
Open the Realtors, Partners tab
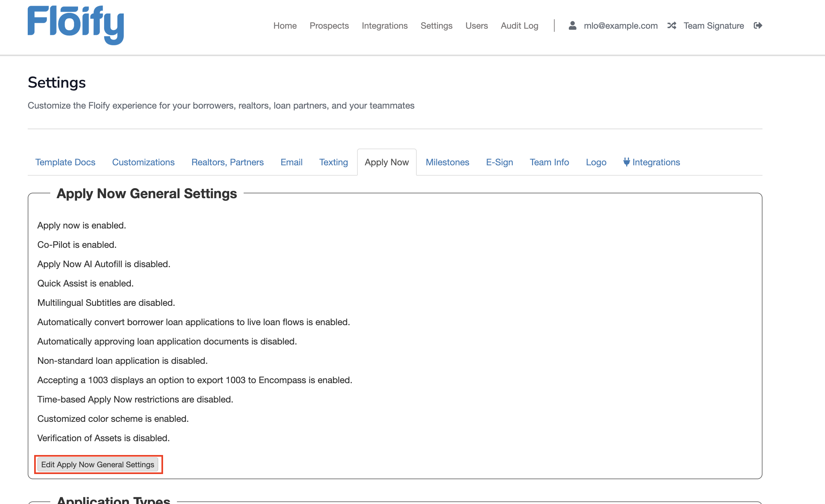coord(227,162)
